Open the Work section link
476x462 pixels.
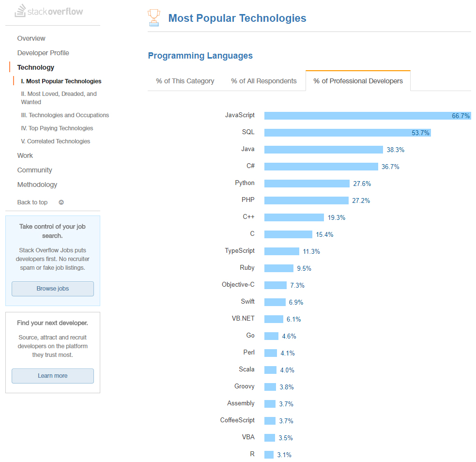pyautogui.click(x=25, y=156)
